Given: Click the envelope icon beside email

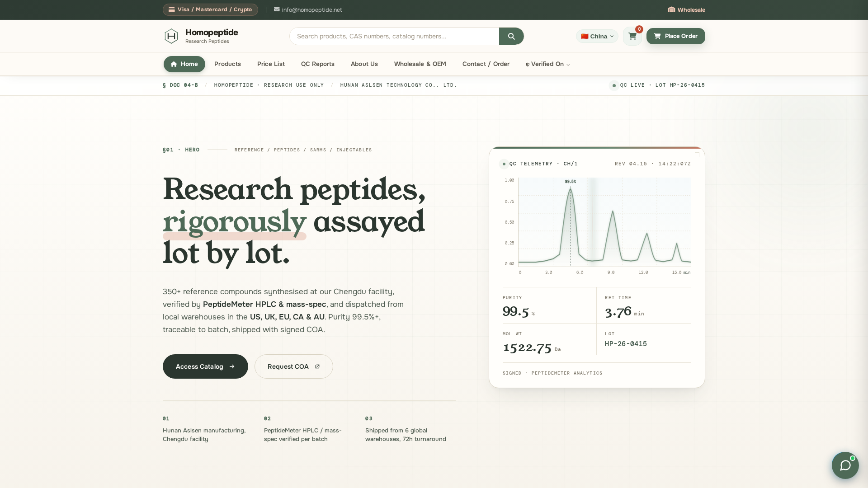Looking at the screenshot, I should 277,9.
